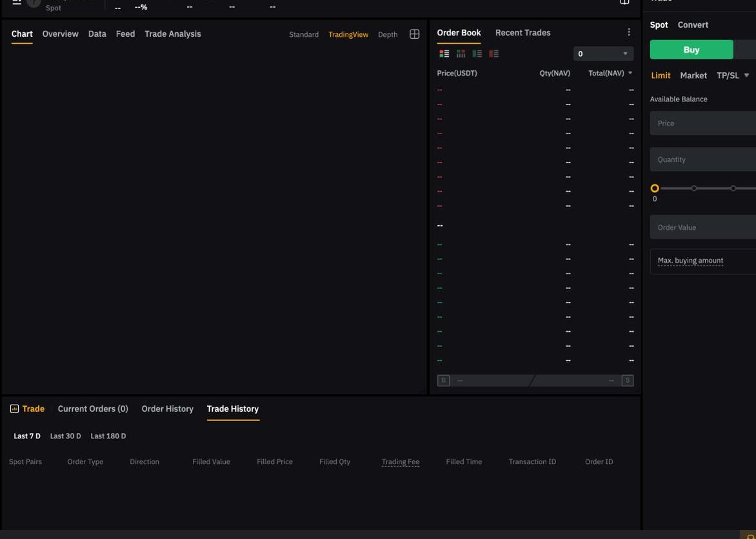Click the Price(USDT) column header

click(457, 74)
